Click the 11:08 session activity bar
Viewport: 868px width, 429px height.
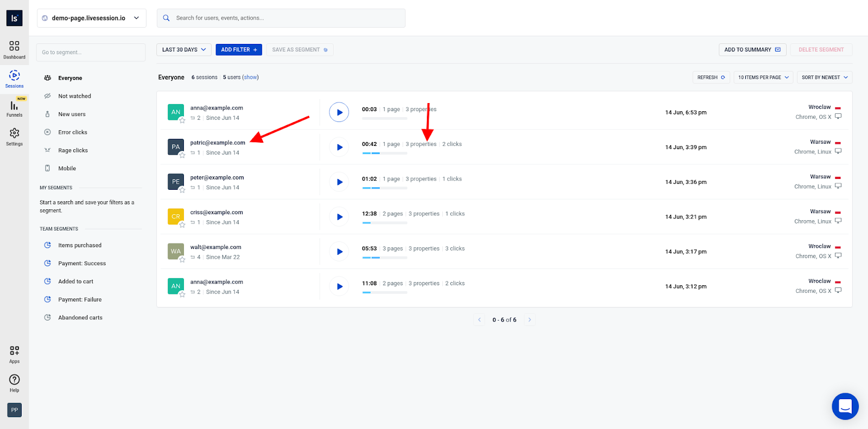point(385,292)
